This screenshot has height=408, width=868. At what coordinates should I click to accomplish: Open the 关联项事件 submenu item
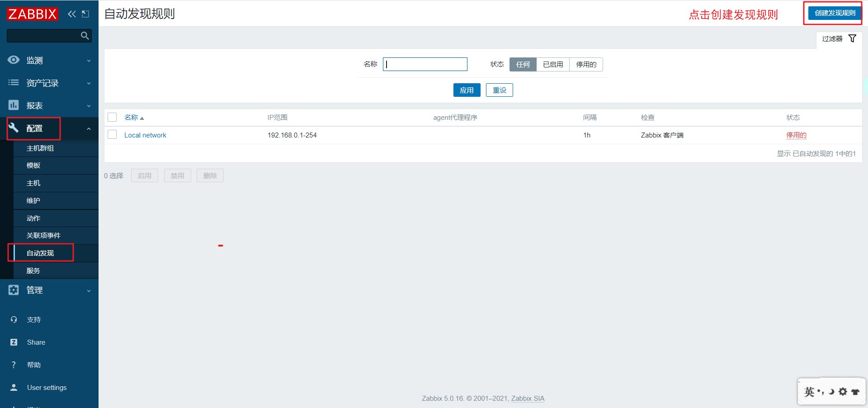point(56,236)
